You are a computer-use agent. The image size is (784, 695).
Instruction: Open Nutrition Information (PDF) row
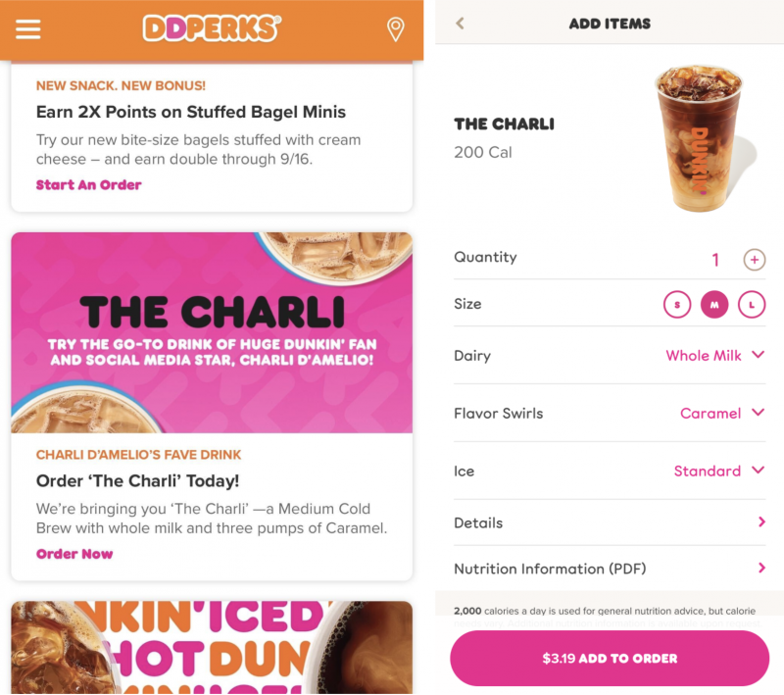pos(610,569)
